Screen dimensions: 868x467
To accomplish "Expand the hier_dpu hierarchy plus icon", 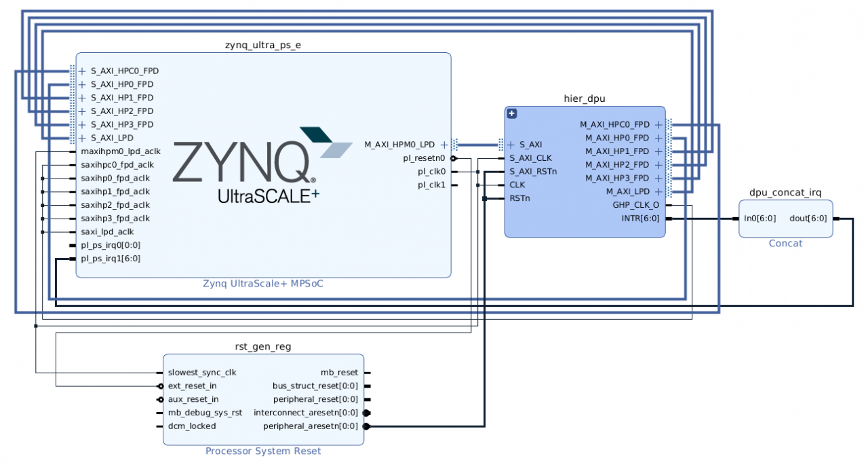I will pos(512,114).
